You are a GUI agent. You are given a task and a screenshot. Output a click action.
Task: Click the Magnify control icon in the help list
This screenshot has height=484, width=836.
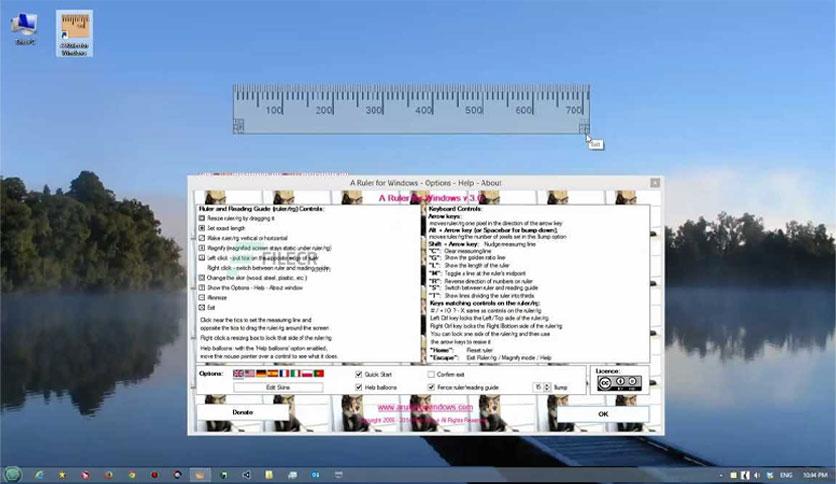point(202,248)
